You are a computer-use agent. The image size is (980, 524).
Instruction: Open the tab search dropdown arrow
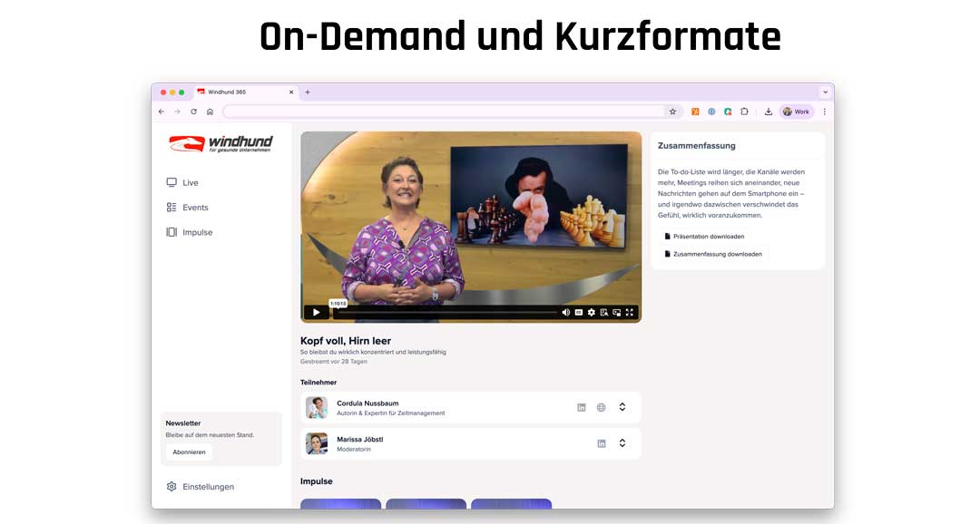(825, 92)
